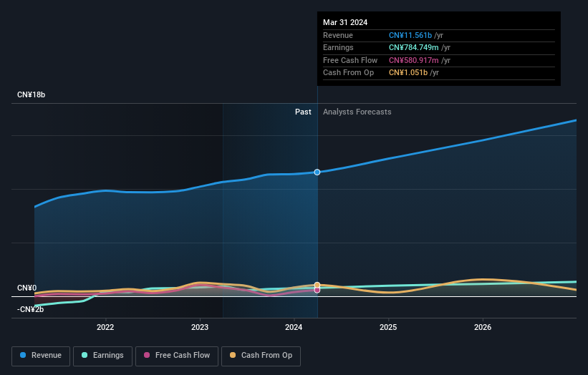Image resolution: width=588 pixels, height=375 pixels.
Task: Click the Earnings row label in tooltip
Action: (x=338, y=47)
